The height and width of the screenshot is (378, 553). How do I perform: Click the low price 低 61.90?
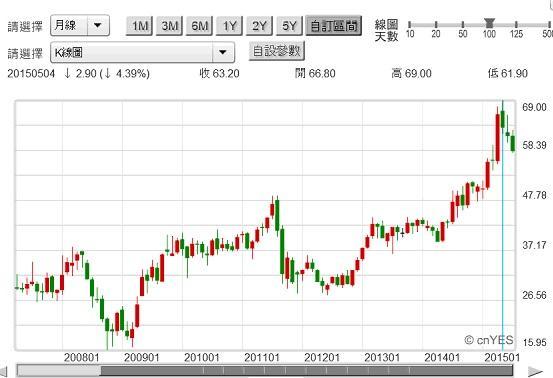(x=508, y=73)
